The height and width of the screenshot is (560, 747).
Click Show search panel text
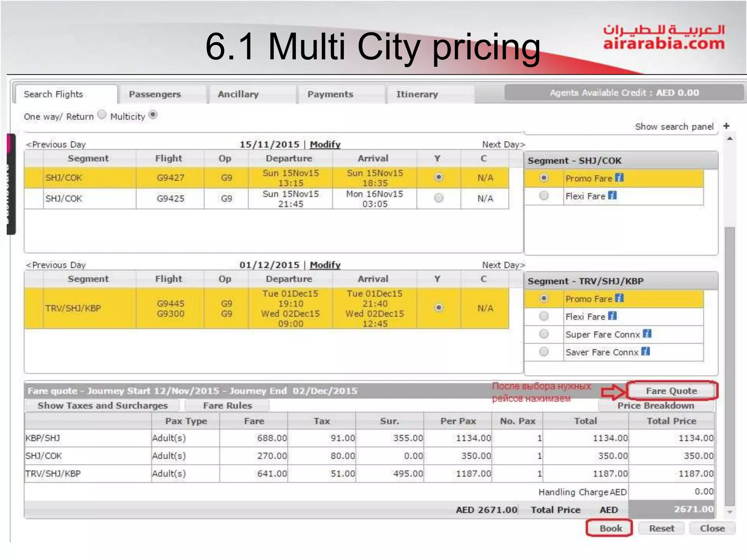click(x=674, y=127)
